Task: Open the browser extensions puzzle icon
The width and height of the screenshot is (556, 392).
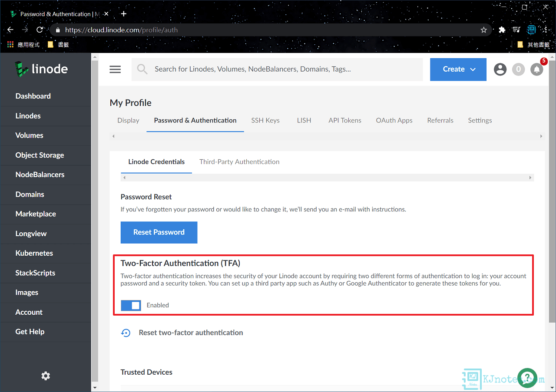Action: point(502,30)
